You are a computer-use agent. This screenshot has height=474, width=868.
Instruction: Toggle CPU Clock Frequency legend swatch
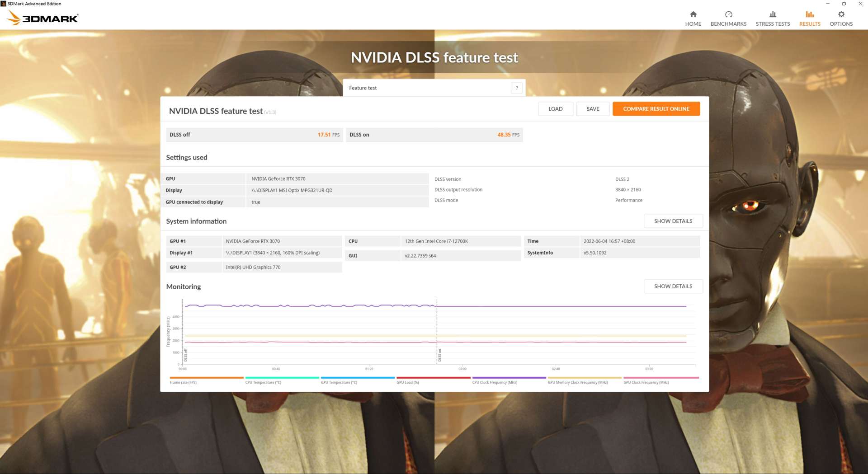pos(509,377)
